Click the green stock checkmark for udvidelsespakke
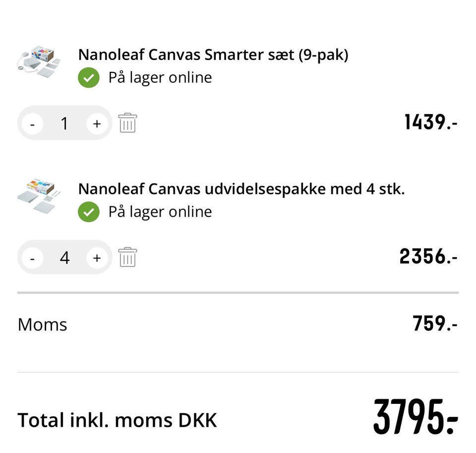The image size is (476, 453). pos(89,212)
